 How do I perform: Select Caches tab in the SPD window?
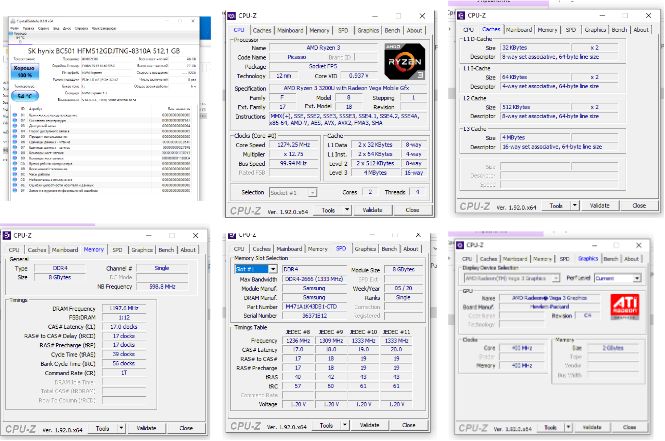tap(262, 249)
